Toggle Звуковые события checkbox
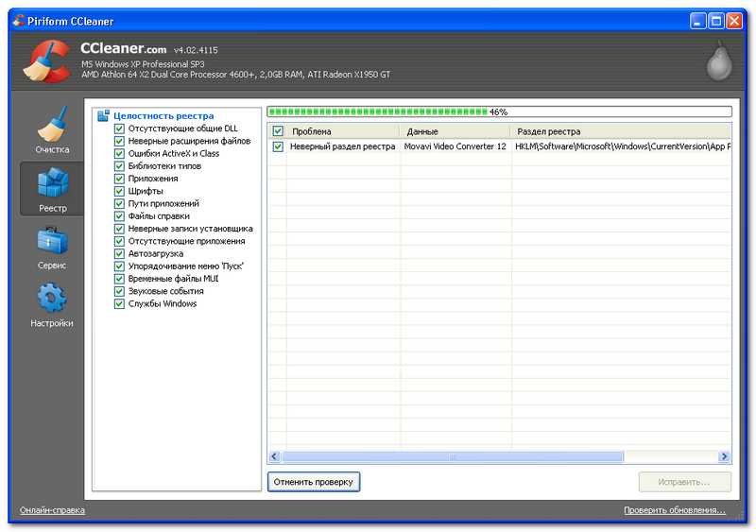 pos(119,292)
